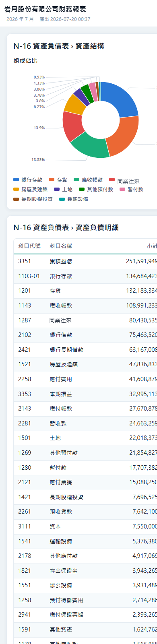Select account code 1143
The image size is (157, 644).
pos(25,305)
